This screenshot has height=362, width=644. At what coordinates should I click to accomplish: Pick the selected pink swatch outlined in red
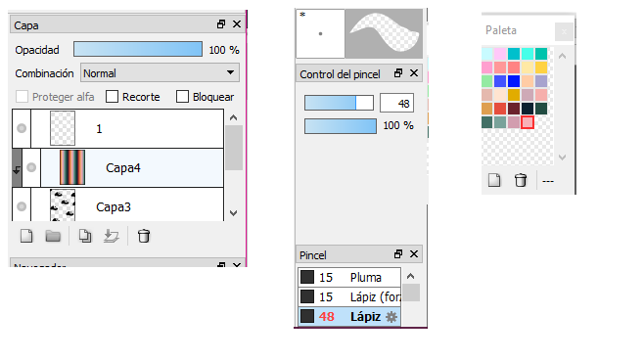coord(528,122)
